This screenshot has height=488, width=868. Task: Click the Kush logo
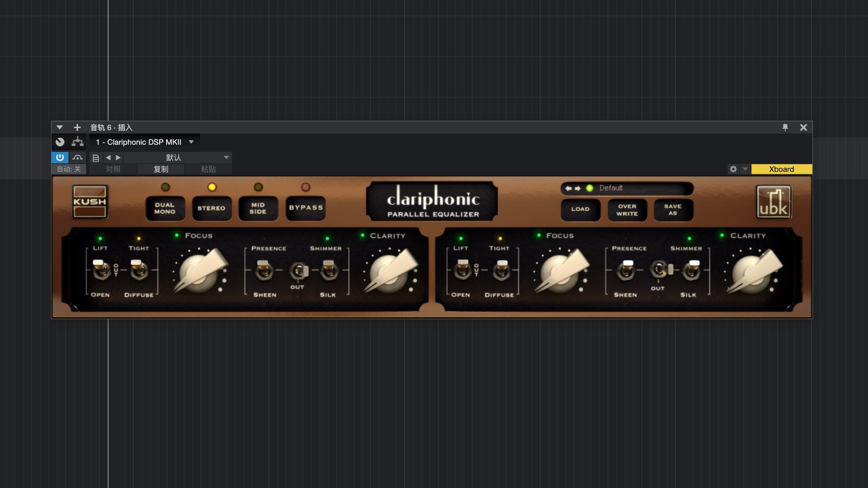point(90,202)
